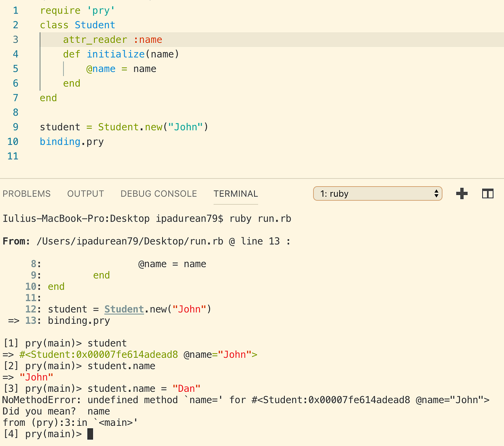Open the DEBUG CONSOLE tab
Viewport: 504px width, 446px height.
[159, 194]
